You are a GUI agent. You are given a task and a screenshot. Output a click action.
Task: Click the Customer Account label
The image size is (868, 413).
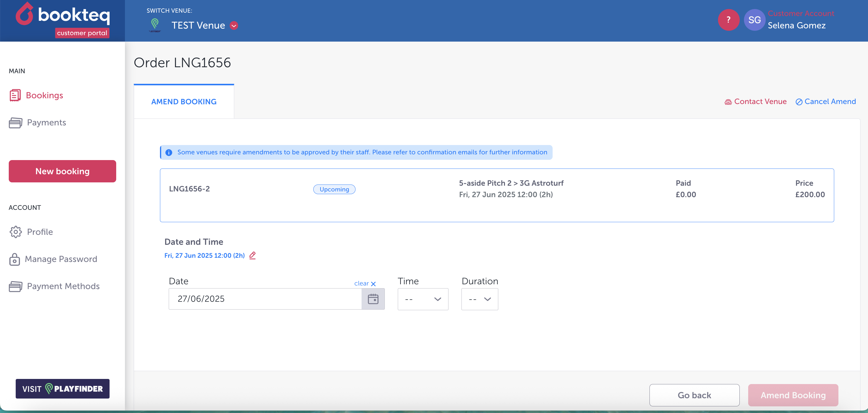tap(801, 14)
